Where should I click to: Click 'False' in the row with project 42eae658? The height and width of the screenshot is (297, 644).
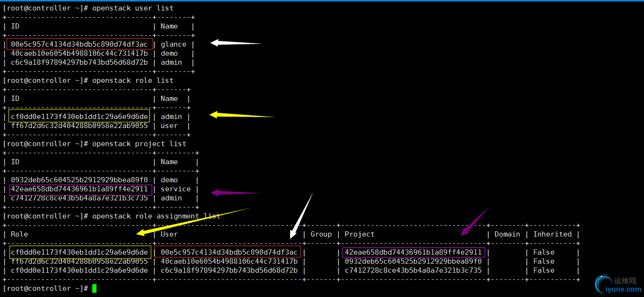[x=544, y=252]
